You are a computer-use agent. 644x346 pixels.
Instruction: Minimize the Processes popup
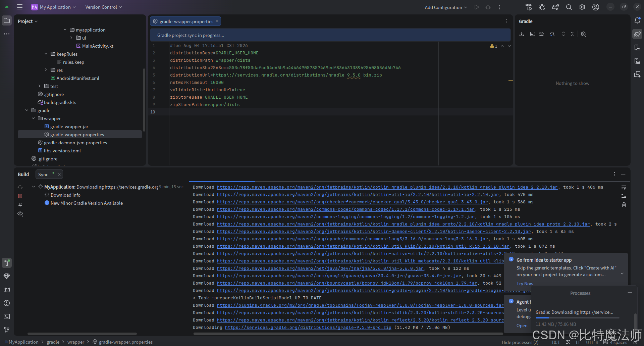point(630,293)
